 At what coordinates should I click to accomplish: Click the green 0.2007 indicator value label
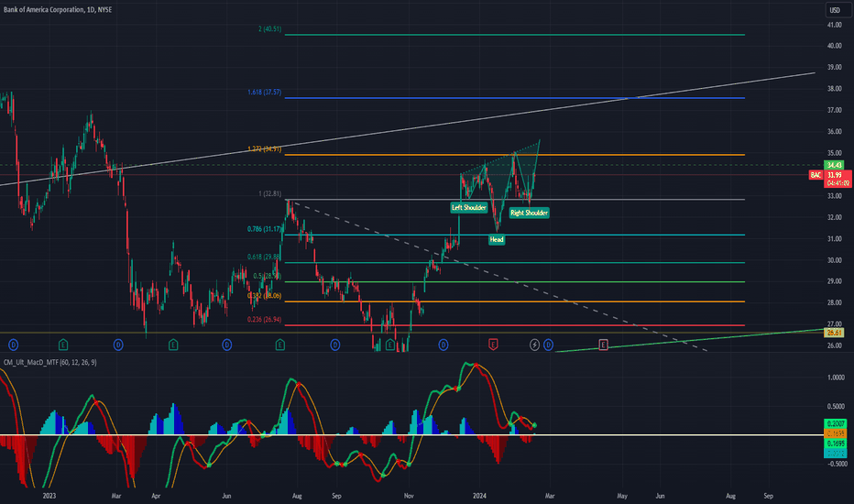coord(836,423)
